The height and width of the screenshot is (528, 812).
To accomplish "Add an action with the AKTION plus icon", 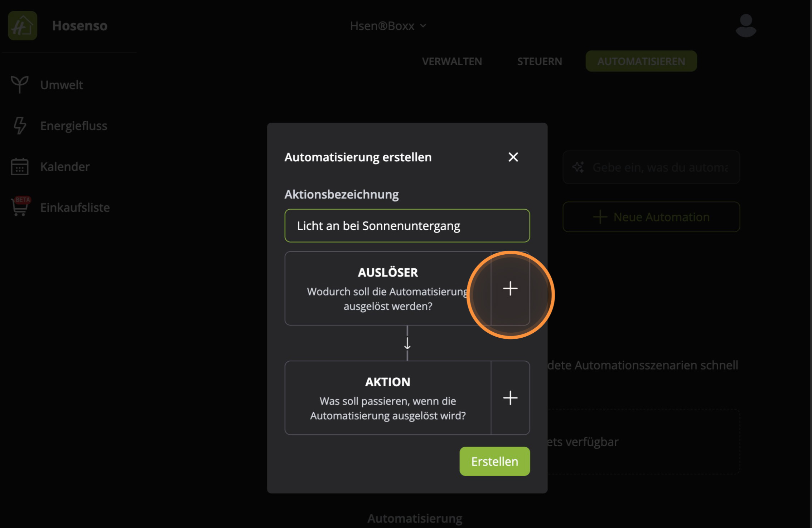I will (x=510, y=398).
